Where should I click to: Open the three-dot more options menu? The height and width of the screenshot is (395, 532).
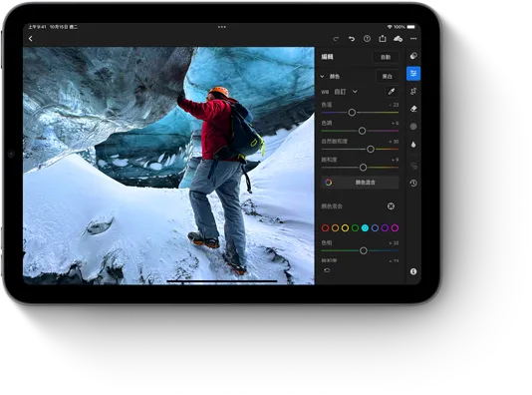[x=413, y=39]
